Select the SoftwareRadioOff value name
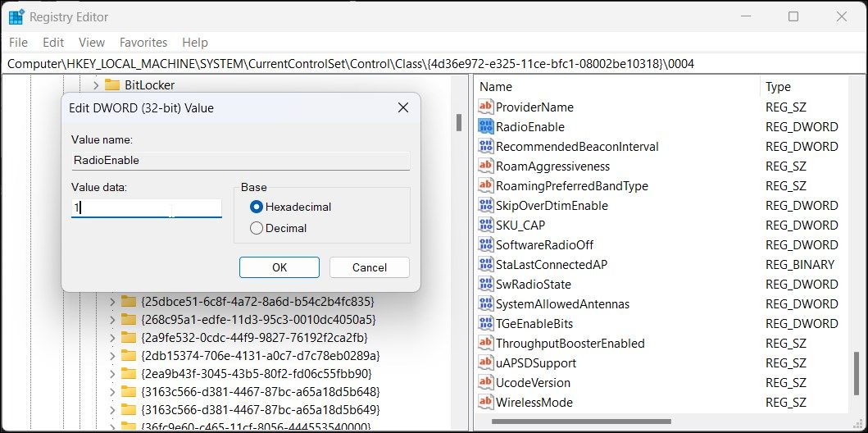Image resolution: width=868 pixels, height=433 pixels. point(545,244)
